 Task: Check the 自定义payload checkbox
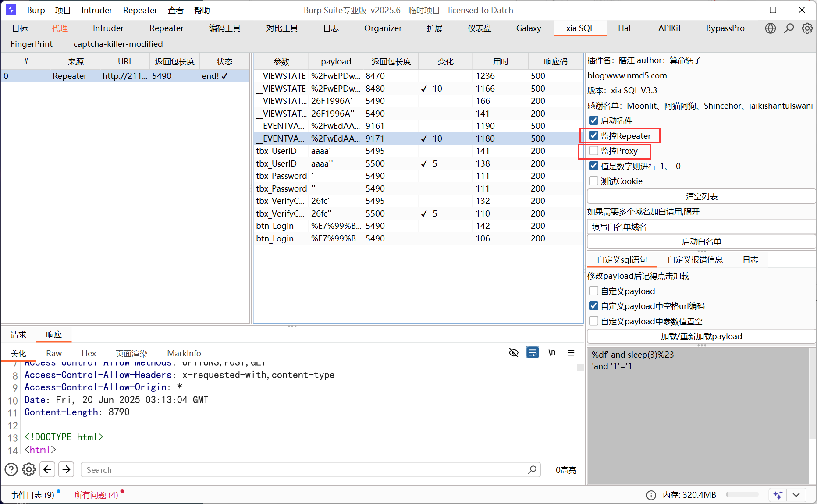[594, 291]
